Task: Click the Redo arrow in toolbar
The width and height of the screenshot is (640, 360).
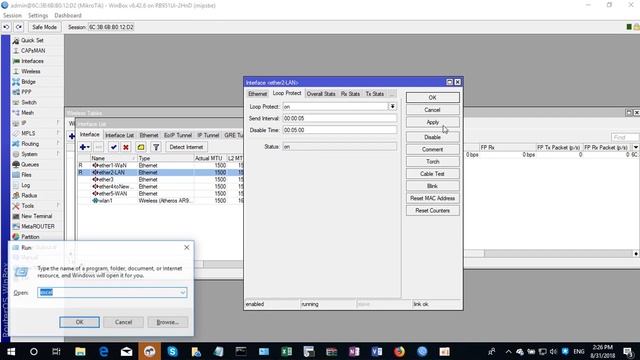Action: tap(19, 27)
